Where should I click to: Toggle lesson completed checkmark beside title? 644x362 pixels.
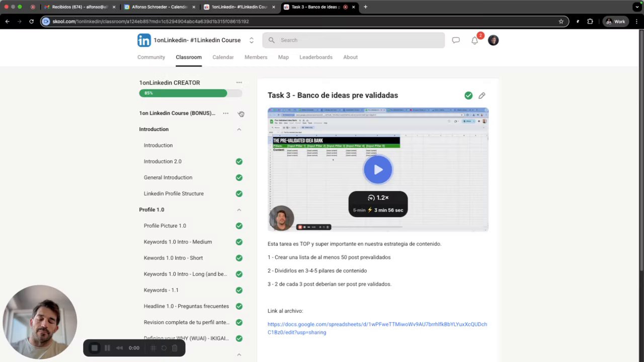[x=468, y=96]
